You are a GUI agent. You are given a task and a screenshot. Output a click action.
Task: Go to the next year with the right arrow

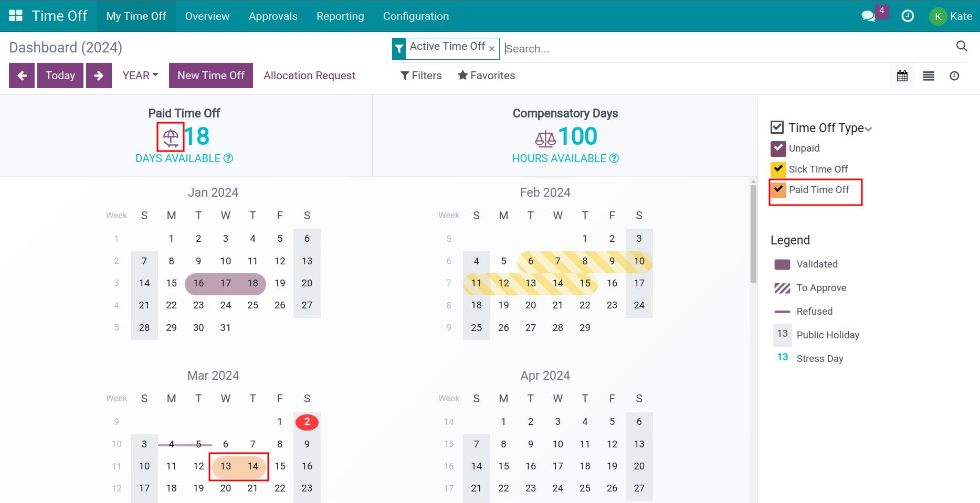point(99,76)
